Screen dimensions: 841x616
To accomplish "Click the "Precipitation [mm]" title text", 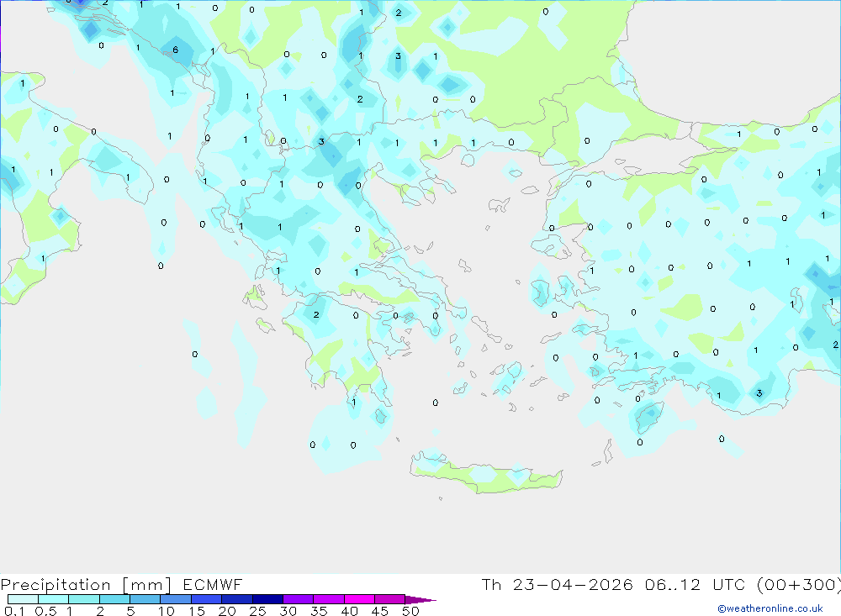I will [x=86, y=585].
